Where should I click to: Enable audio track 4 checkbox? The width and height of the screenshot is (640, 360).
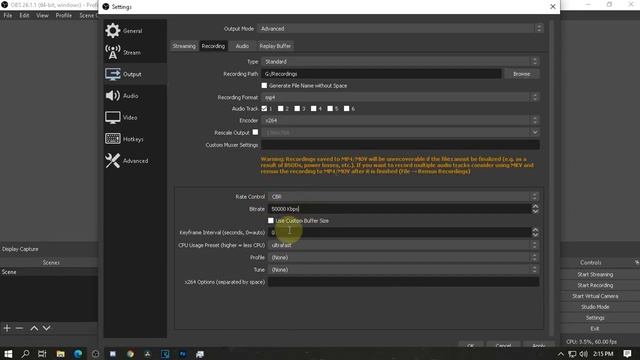pyautogui.click(x=313, y=109)
